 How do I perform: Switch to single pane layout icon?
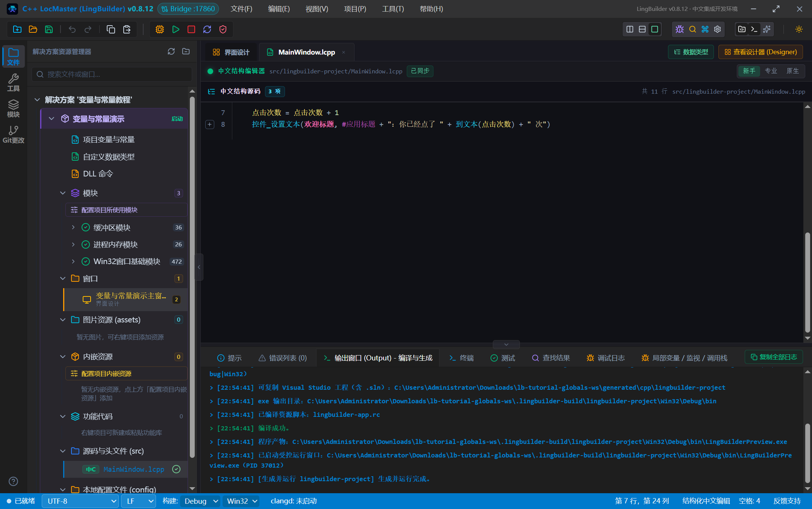point(655,29)
